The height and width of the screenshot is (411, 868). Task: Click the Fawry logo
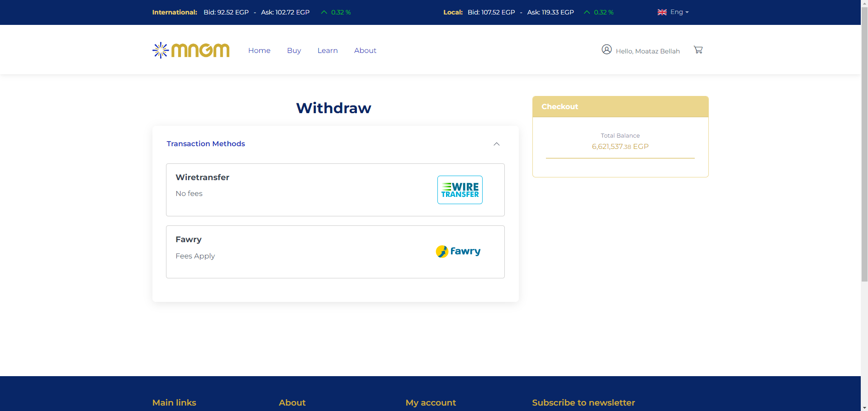pos(458,251)
